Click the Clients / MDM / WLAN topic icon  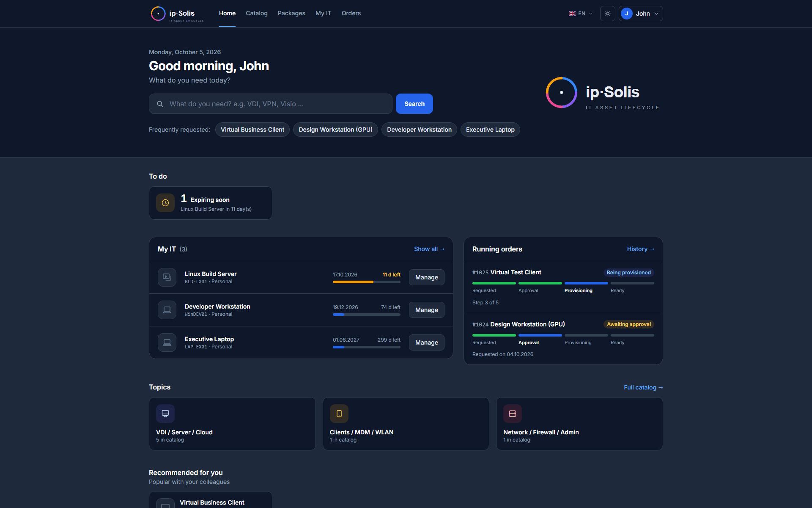[339, 414]
